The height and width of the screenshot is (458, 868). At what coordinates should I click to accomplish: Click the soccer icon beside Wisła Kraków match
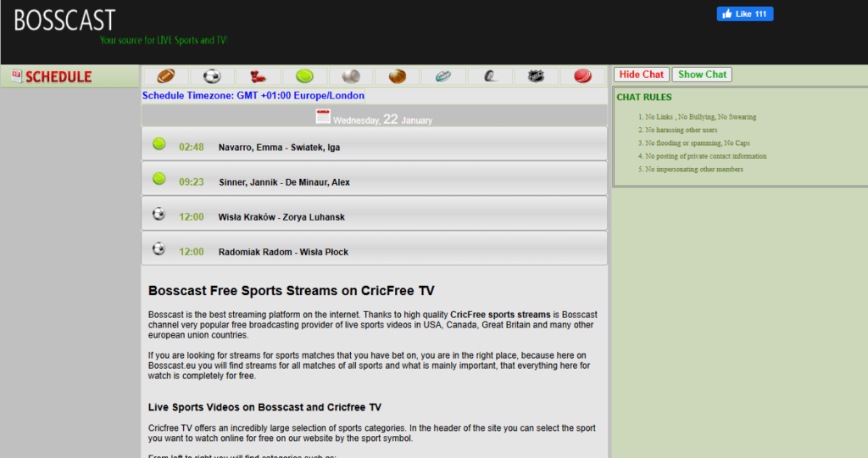(x=159, y=214)
